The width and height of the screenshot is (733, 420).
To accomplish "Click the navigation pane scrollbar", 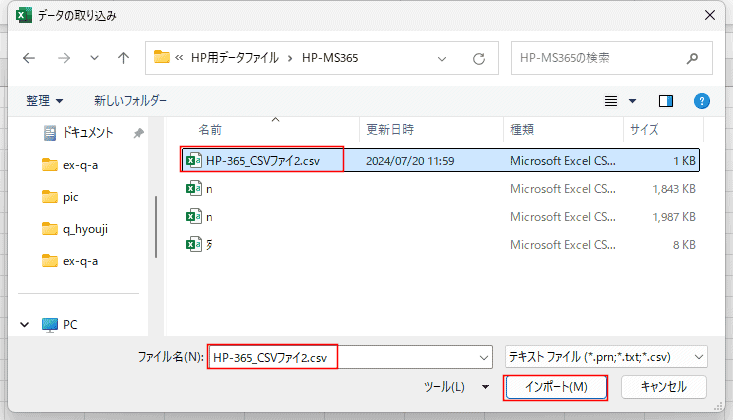I will (155, 230).
